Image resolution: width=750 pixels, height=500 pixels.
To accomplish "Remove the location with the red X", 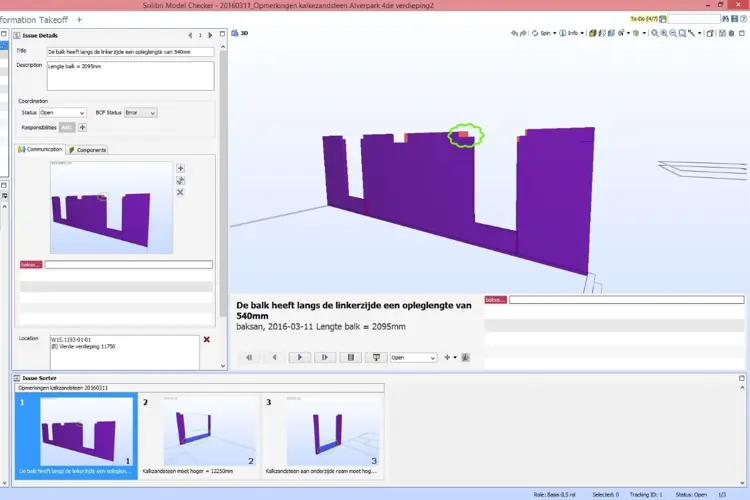I will point(207,340).
